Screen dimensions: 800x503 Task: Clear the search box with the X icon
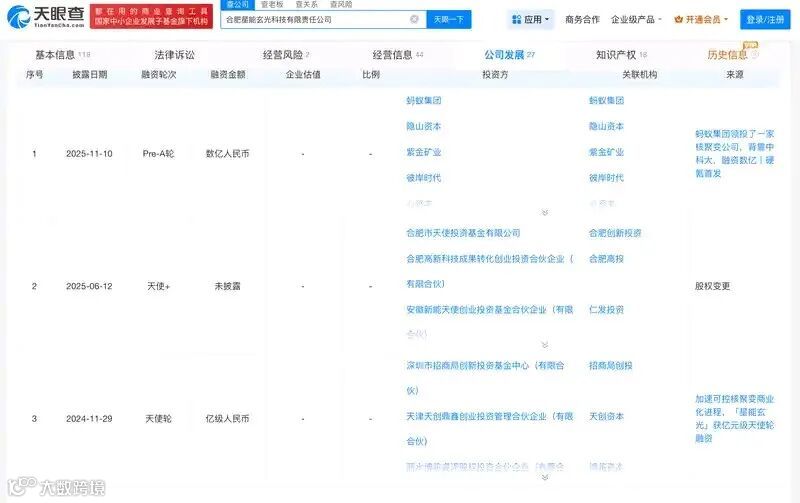pos(414,19)
